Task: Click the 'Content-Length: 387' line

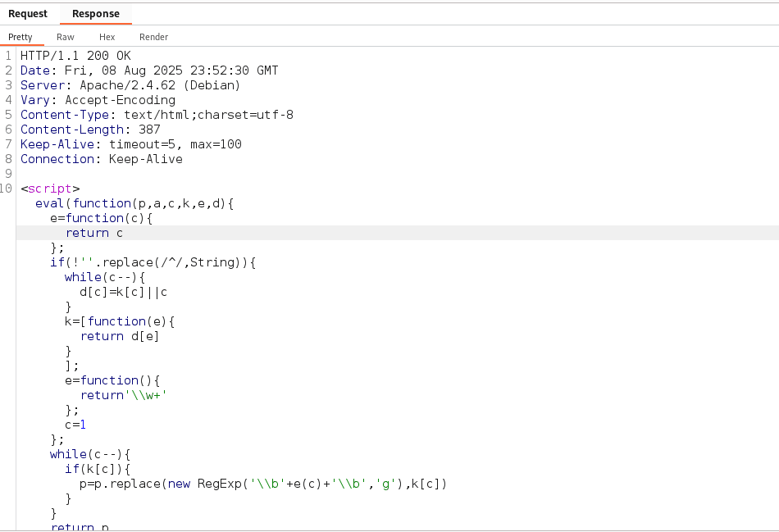Action: [90, 130]
